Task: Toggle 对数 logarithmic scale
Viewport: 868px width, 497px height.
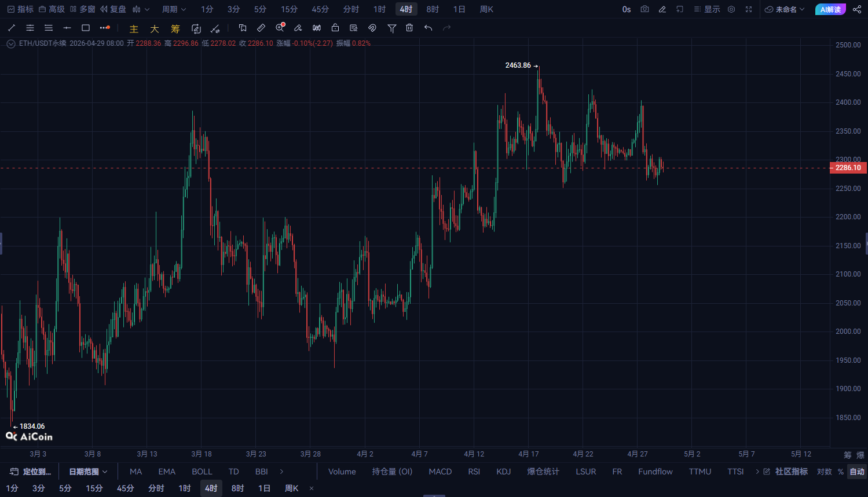Action: [x=825, y=472]
